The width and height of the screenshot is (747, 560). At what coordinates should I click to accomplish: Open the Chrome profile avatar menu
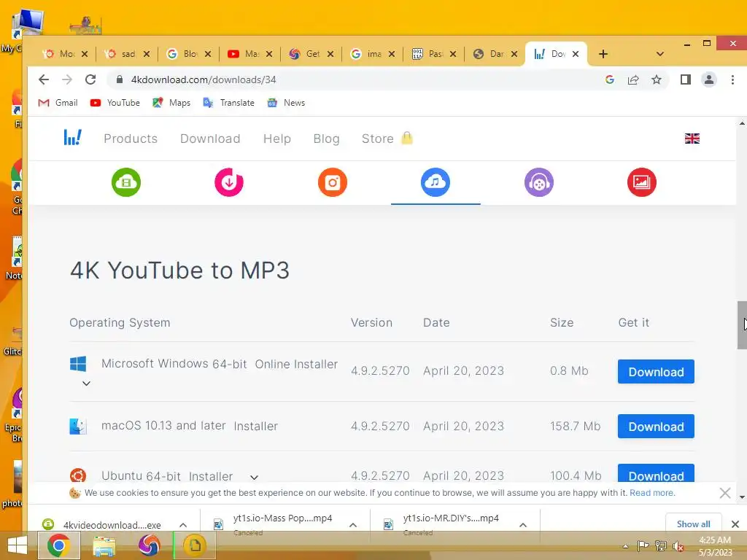[x=709, y=79]
